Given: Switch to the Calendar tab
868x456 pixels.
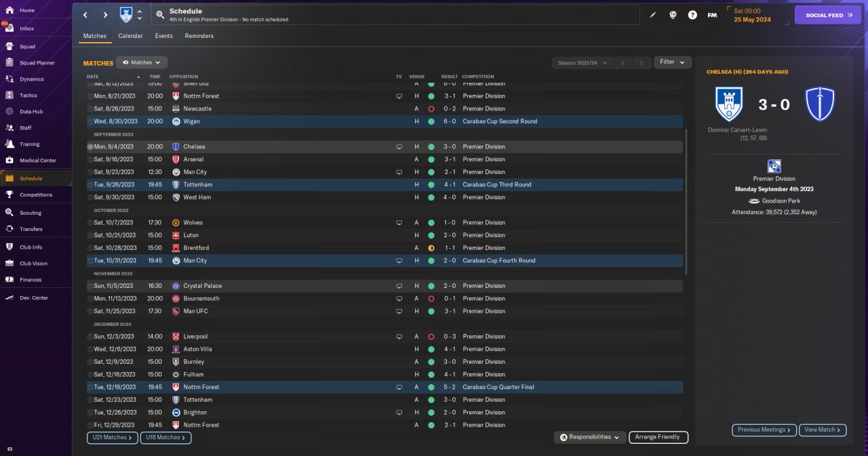Looking at the screenshot, I should [x=130, y=36].
